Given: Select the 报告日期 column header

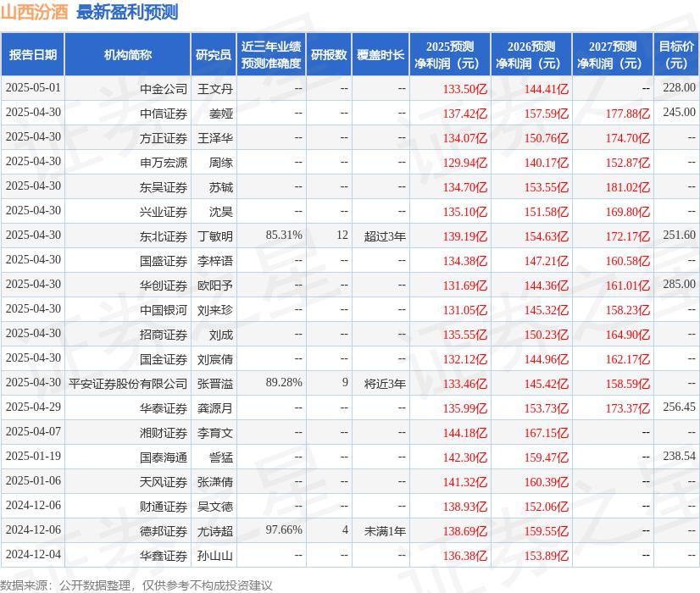Looking at the screenshot, I should point(33,55).
